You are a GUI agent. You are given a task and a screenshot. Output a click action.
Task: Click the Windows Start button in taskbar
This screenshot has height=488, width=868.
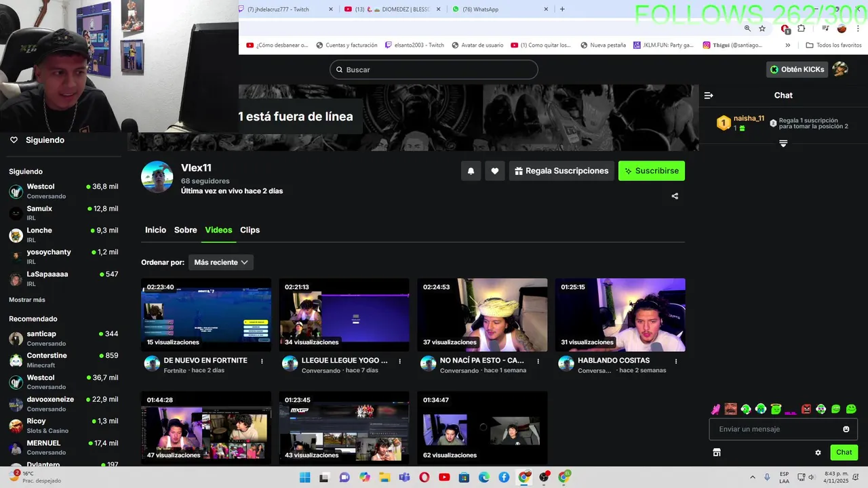(304, 477)
